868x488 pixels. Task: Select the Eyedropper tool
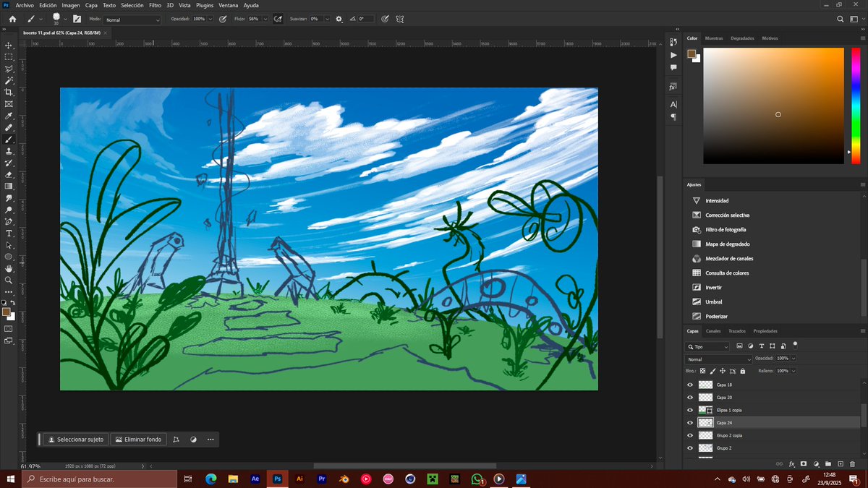pyautogui.click(x=9, y=116)
